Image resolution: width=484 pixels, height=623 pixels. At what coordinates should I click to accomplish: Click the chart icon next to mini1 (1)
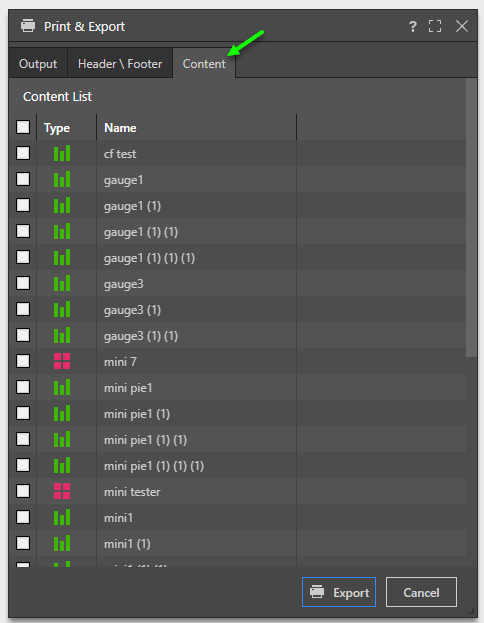[62, 544]
